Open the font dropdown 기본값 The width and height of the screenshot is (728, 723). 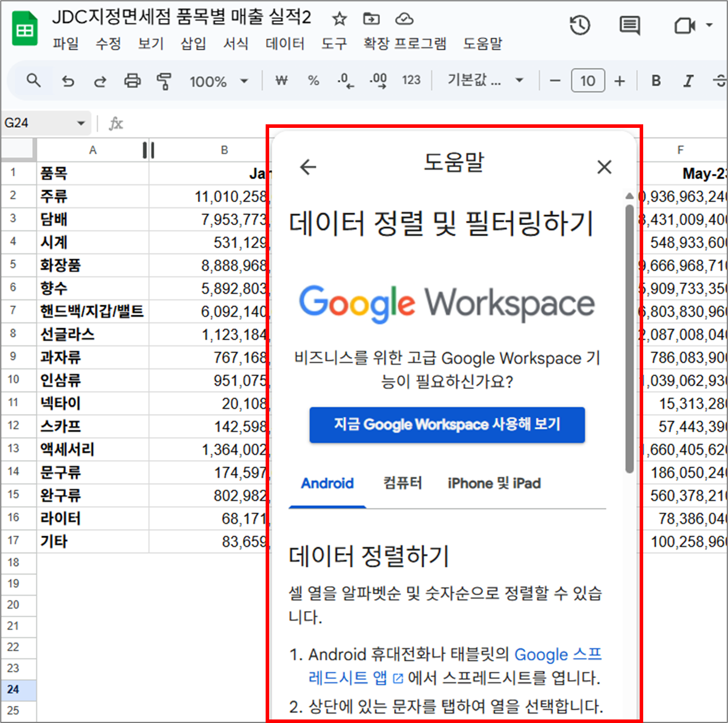(485, 80)
